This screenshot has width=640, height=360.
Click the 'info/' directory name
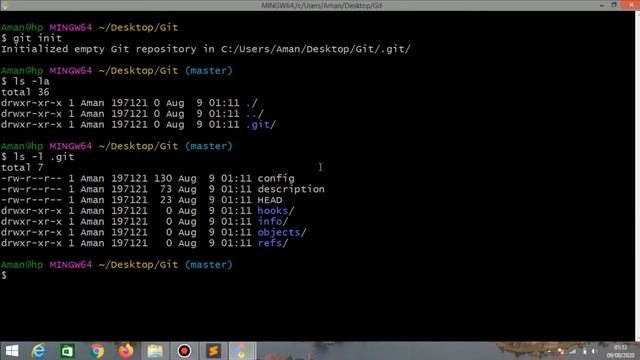(273, 222)
